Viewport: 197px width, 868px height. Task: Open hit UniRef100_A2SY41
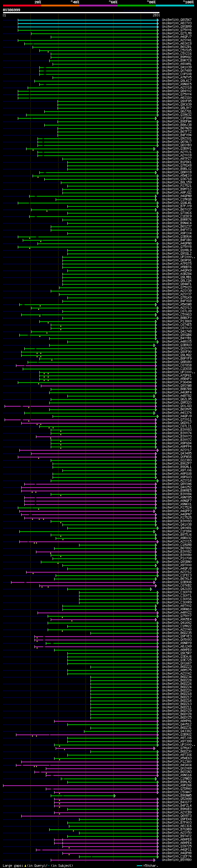coord(177,40)
